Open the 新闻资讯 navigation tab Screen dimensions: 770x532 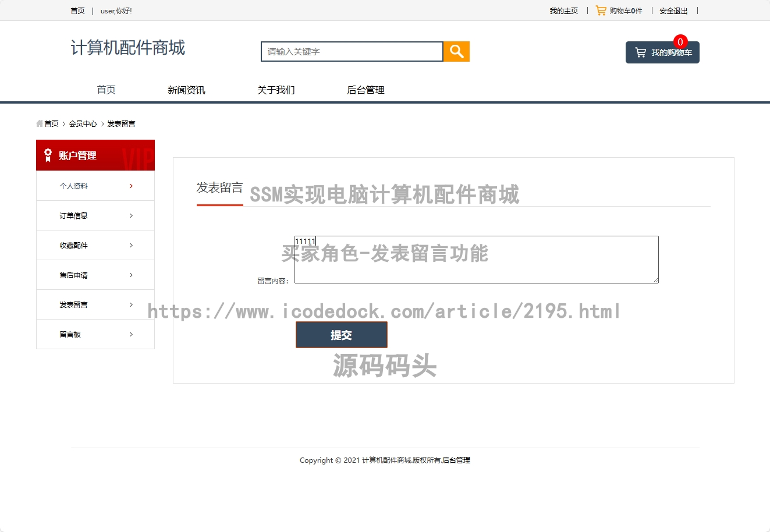pyautogui.click(x=186, y=90)
